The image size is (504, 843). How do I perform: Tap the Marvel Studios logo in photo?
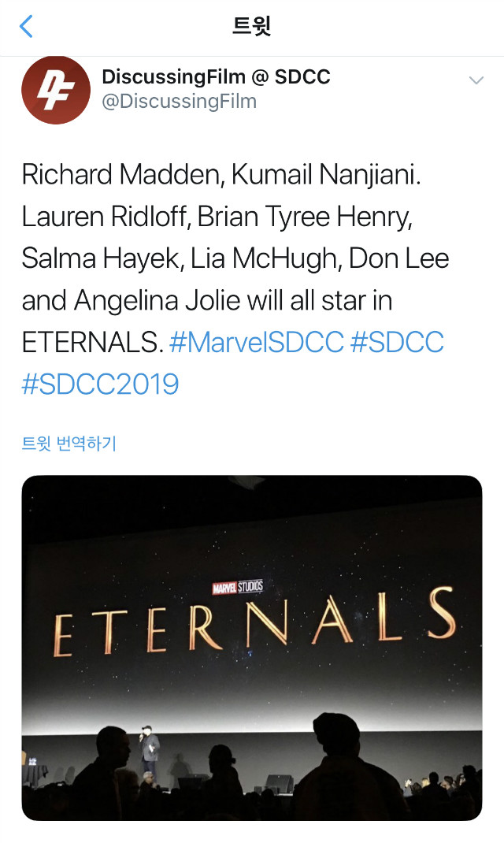coord(238,587)
